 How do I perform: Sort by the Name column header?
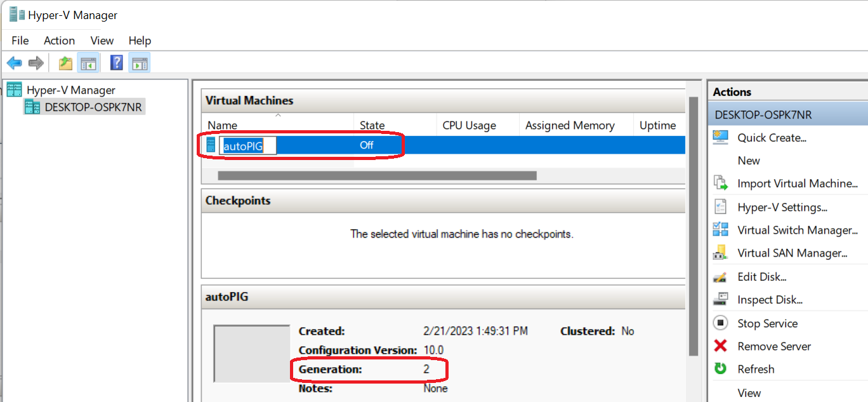277,125
